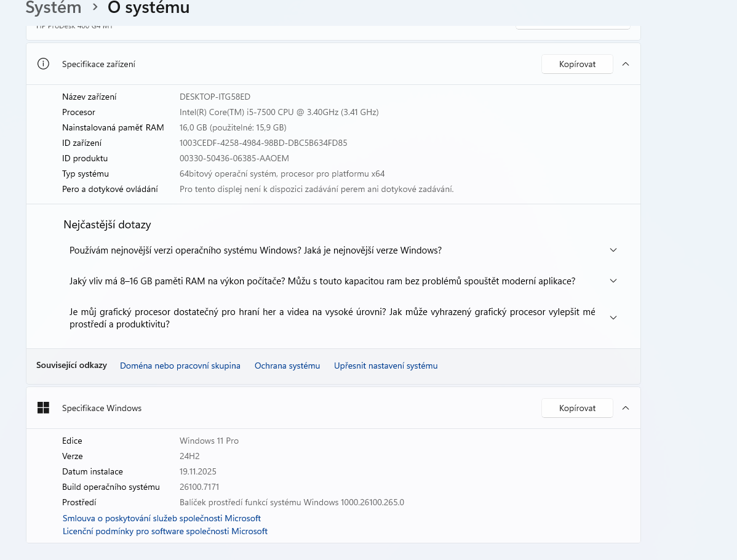
Task: Click the Nejčastější dotazy heading
Action: (x=107, y=225)
